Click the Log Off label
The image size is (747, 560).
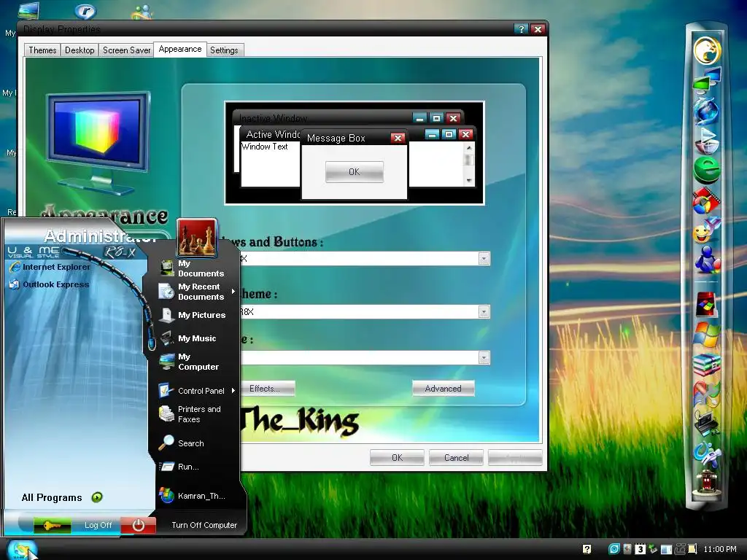(98, 525)
